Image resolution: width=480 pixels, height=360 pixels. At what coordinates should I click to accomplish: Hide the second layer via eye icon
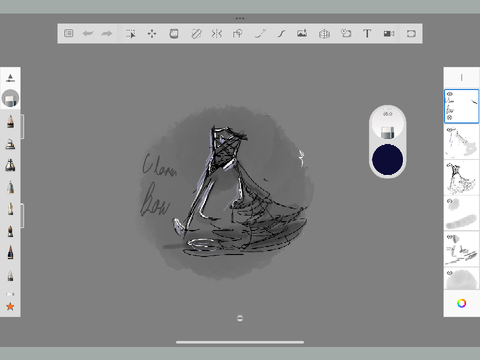pyautogui.click(x=449, y=130)
